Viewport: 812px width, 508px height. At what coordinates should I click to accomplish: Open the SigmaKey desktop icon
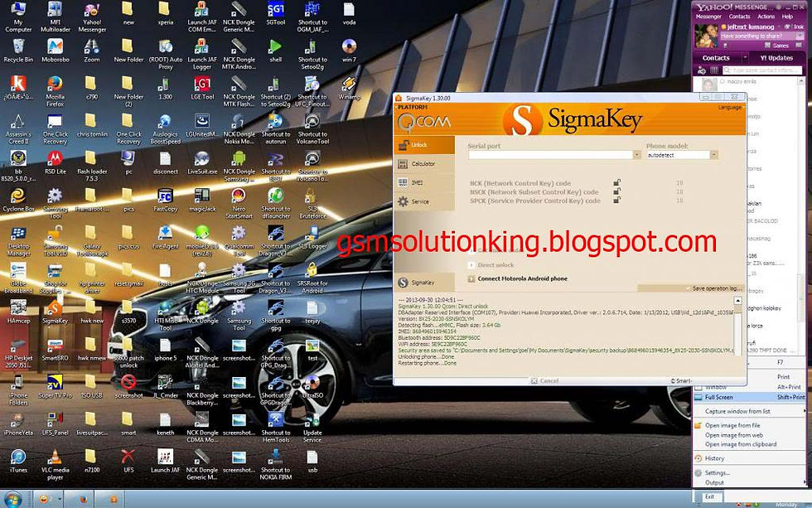point(55,312)
